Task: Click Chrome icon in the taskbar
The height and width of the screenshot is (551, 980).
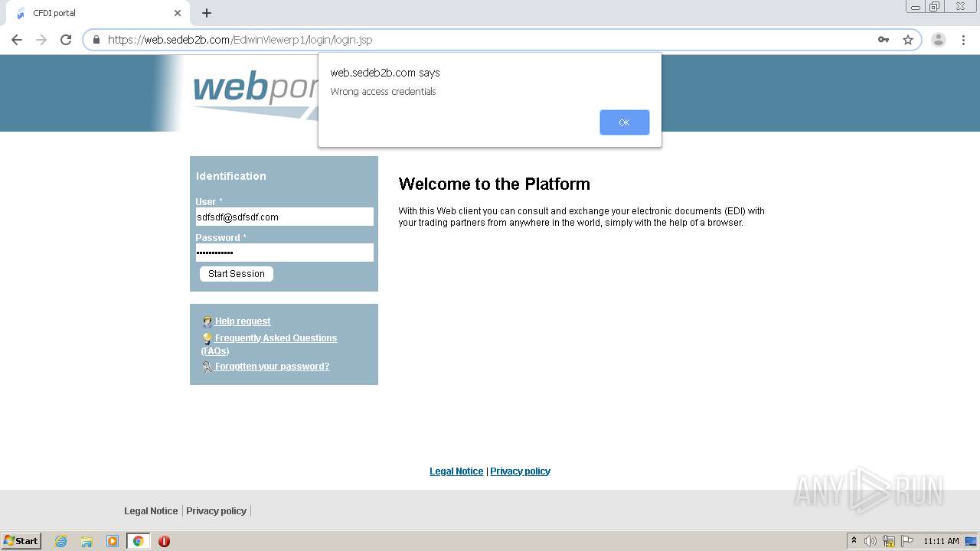Action: [x=138, y=541]
